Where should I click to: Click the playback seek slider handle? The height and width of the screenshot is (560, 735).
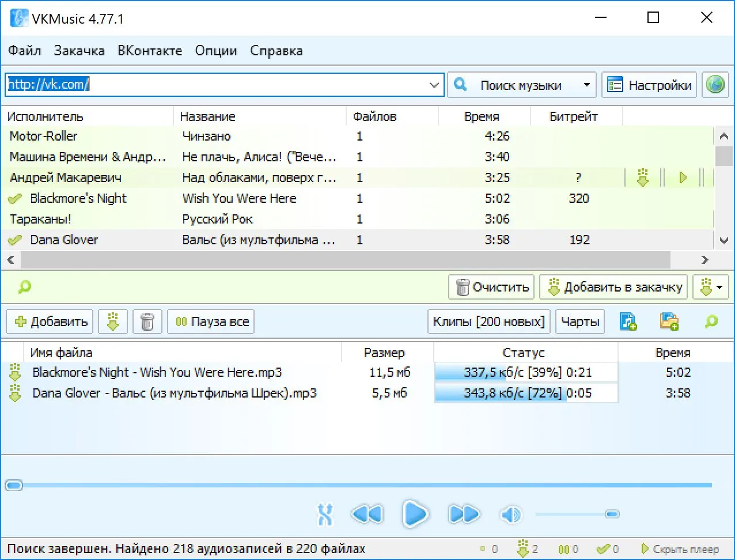click(14, 485)
